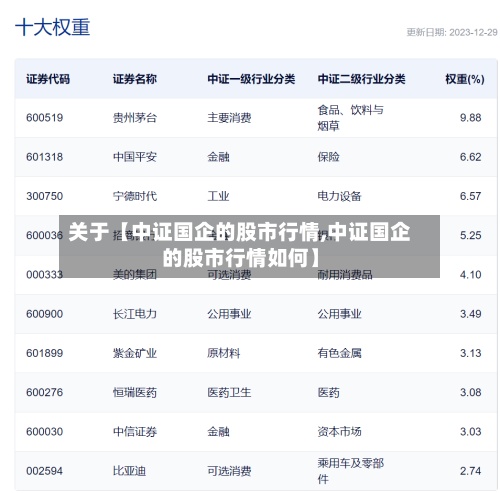Select the 中证一级行业分类 column header
The width and height of the screenshot is (500, 493).
click(x=251, y=79)
